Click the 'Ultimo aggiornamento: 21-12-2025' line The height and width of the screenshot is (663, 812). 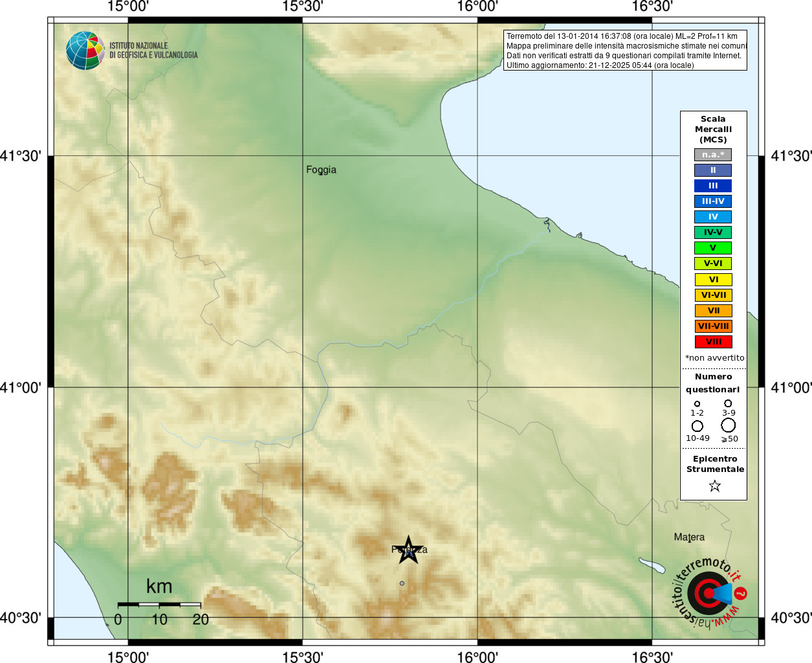pos(600,65)
